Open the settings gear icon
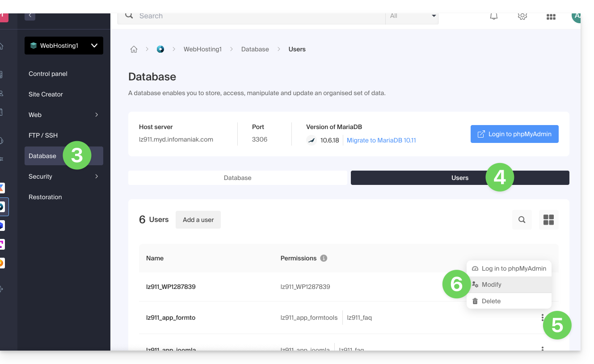The height and width of the screenshot is (364, 594). click(522, 17)
